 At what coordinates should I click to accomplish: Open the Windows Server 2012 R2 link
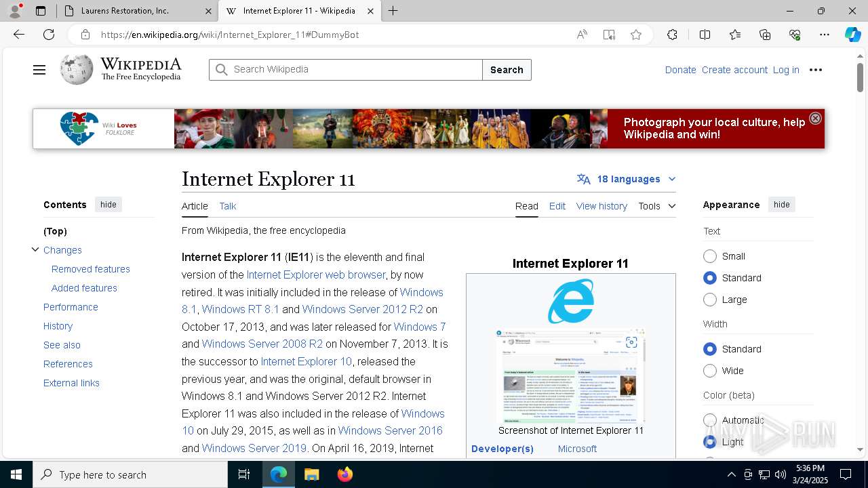point(363,309)
